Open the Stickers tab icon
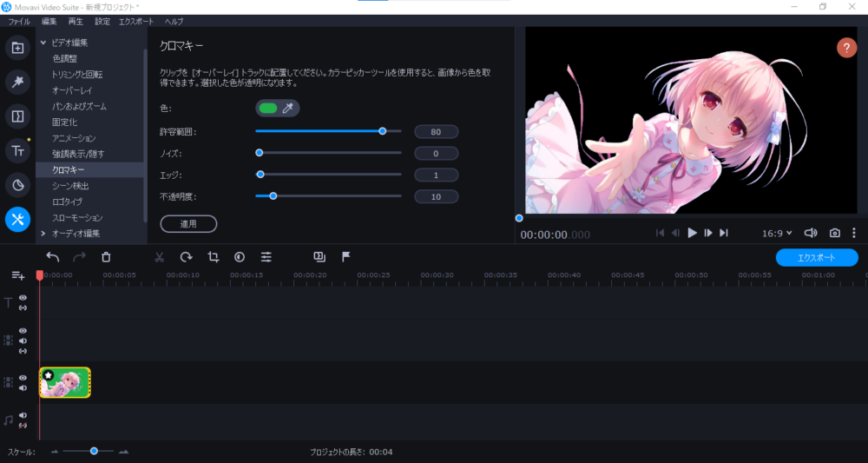The height and width of the screenshot is (463, 868). (x=17, y=185)
